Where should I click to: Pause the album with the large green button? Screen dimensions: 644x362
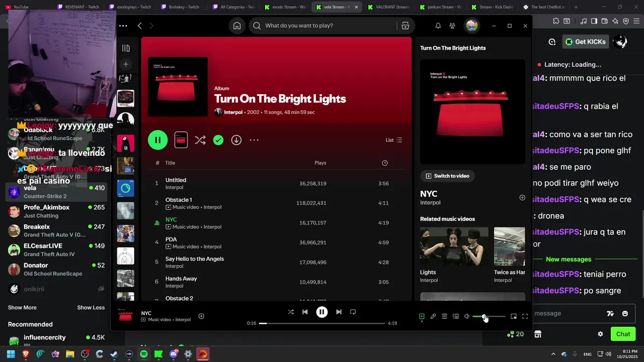click(157, 140)
